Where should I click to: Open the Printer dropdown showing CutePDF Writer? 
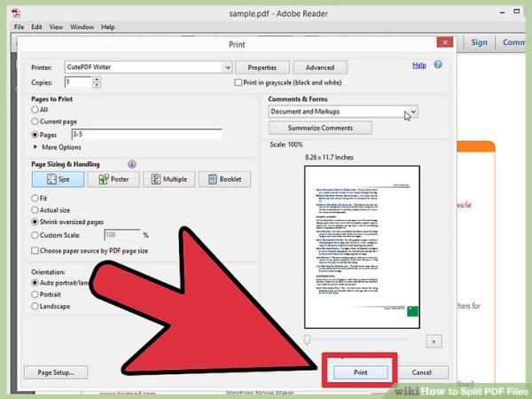pyautogui.click(x=148, y=67)
